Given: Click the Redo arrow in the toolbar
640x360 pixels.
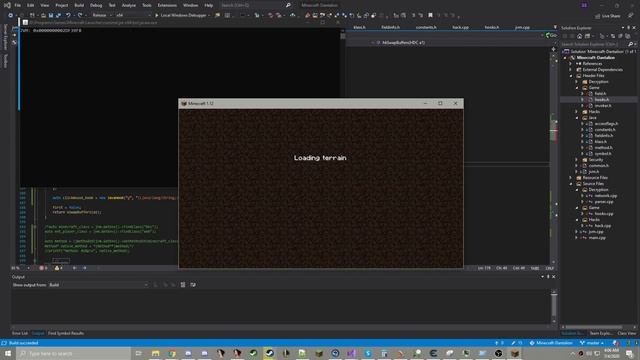Looking at the screenshot, I should pos(80,16).
